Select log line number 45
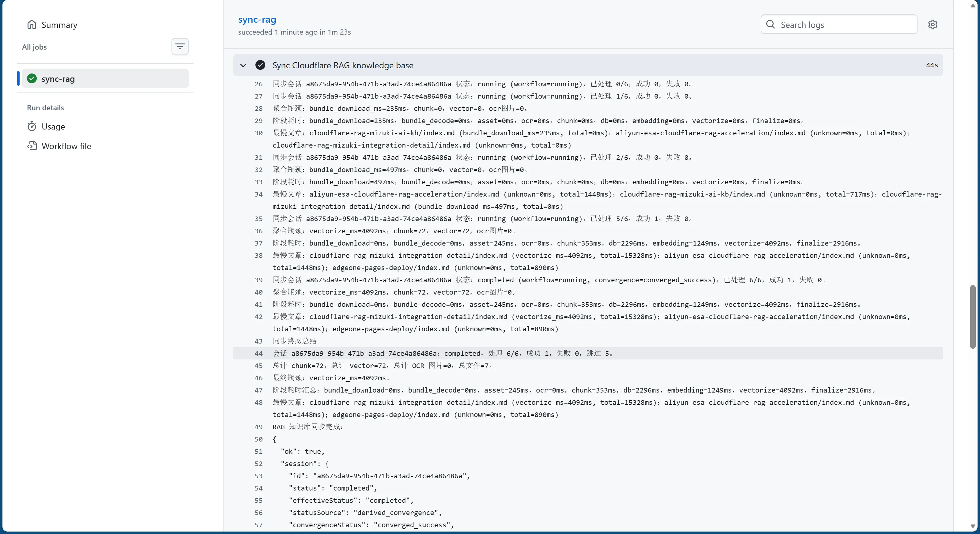This screenshot has width=980, height=534. (259, 366)
